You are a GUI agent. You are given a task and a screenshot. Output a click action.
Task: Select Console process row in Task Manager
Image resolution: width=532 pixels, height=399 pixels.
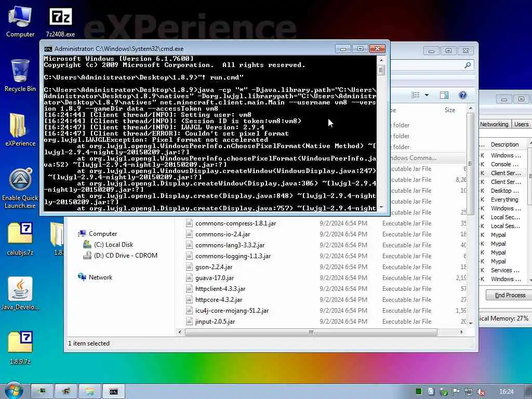tap(504, 164)
